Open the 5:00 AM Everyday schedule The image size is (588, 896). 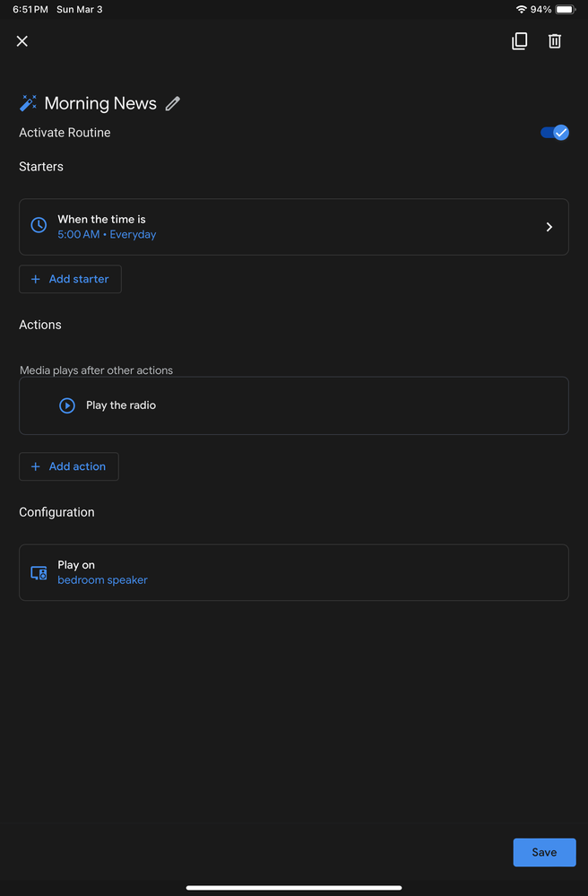point(107,235)
